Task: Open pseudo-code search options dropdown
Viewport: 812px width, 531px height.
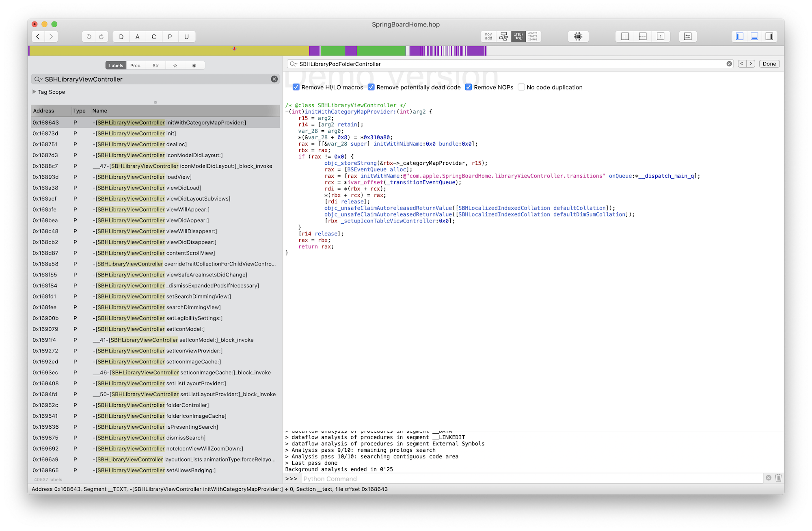Action: coord(294,64)
